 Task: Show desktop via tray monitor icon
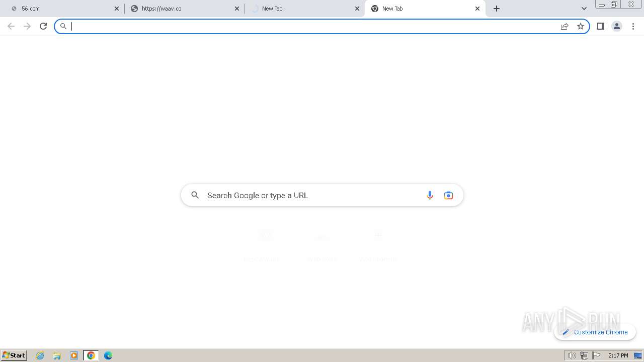click(x=638, y=355)
